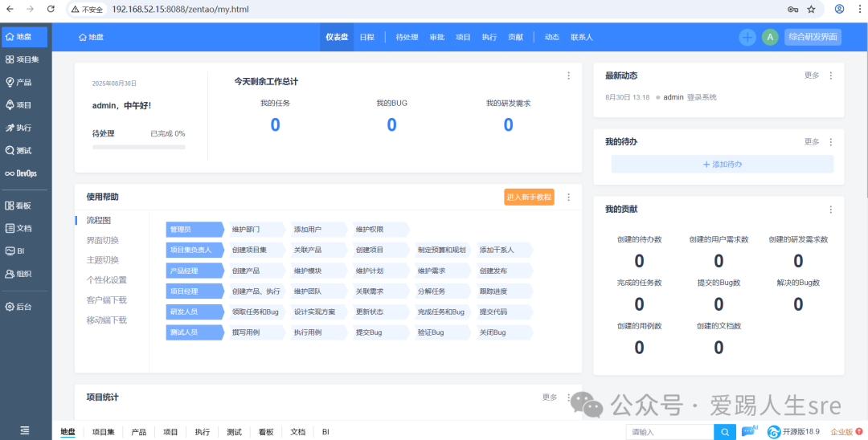Click 更多 in the 我的待办 block

(812, 142)
